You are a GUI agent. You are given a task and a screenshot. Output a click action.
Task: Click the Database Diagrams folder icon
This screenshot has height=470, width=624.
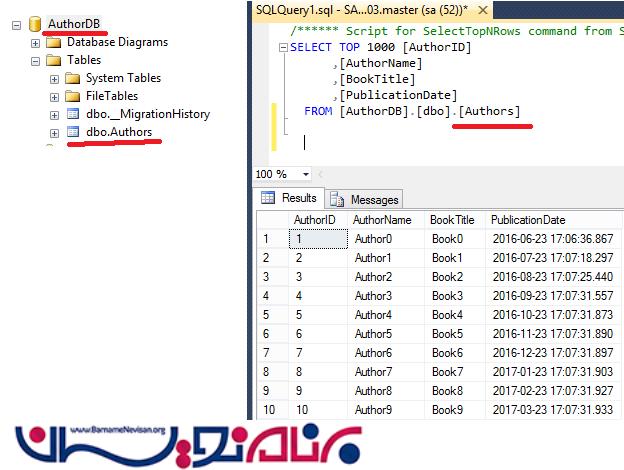pos(54,43)
